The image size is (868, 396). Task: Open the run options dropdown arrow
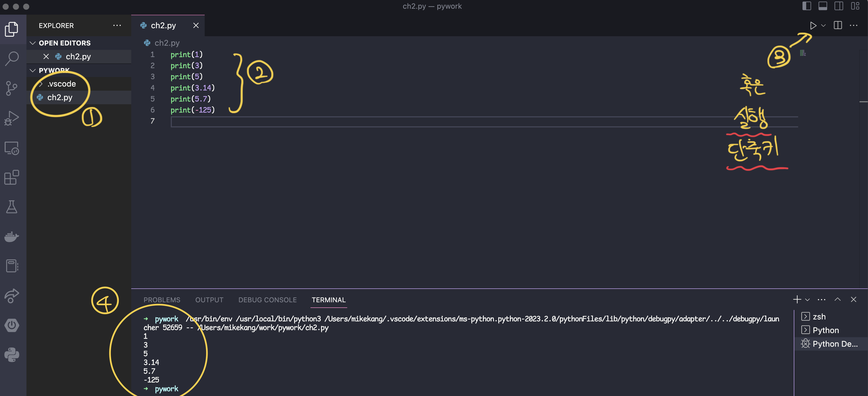pos(823,26)
